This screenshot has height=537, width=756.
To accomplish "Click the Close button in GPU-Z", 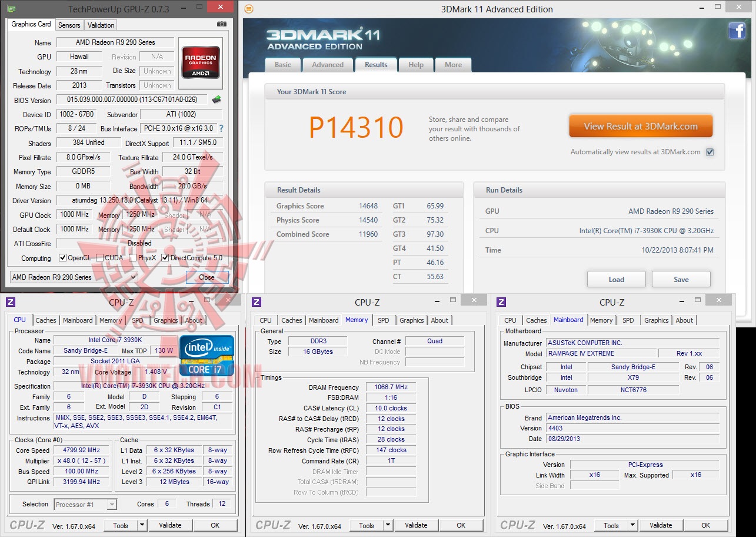I will 207,277.
